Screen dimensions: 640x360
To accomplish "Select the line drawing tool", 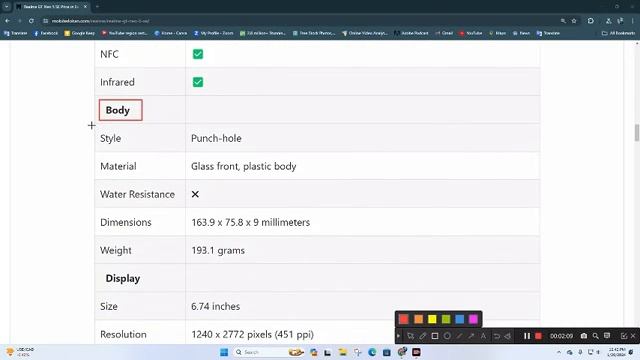I will [459, 336].
